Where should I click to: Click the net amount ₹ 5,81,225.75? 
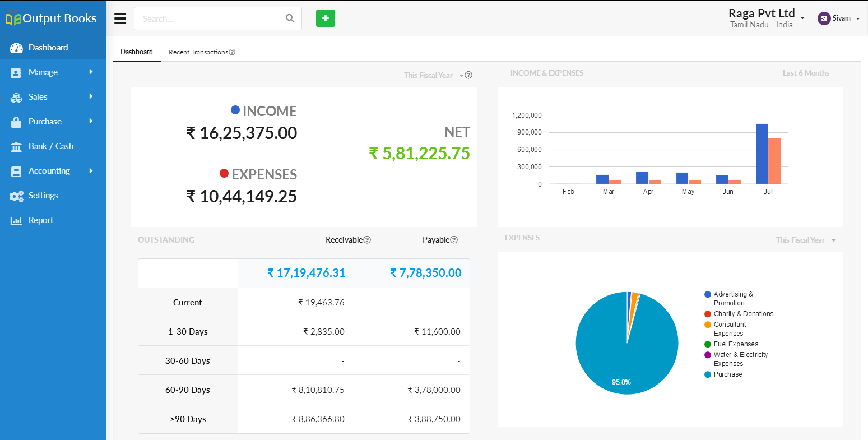pyautogui.click(x=419, y=153)
